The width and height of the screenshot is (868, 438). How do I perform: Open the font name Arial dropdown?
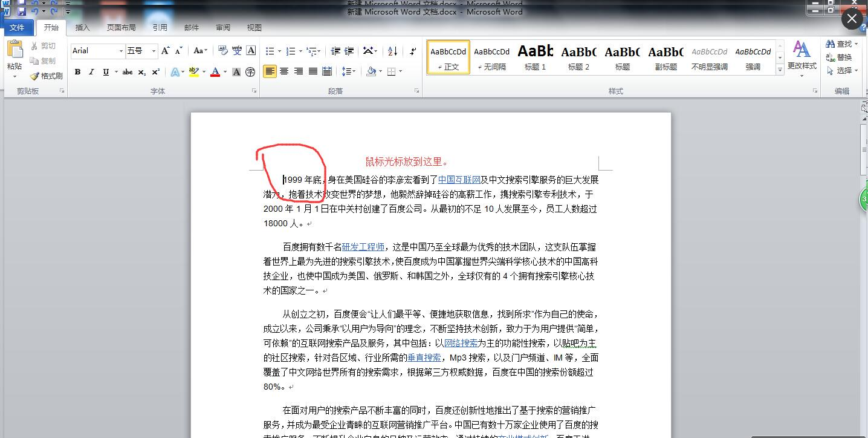121,51
